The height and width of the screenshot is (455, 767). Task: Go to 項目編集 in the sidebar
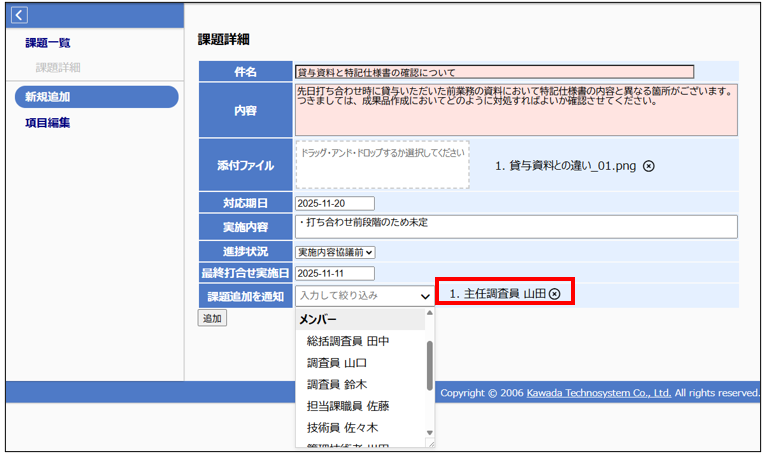pyautogui.click(x=48, y=123)
